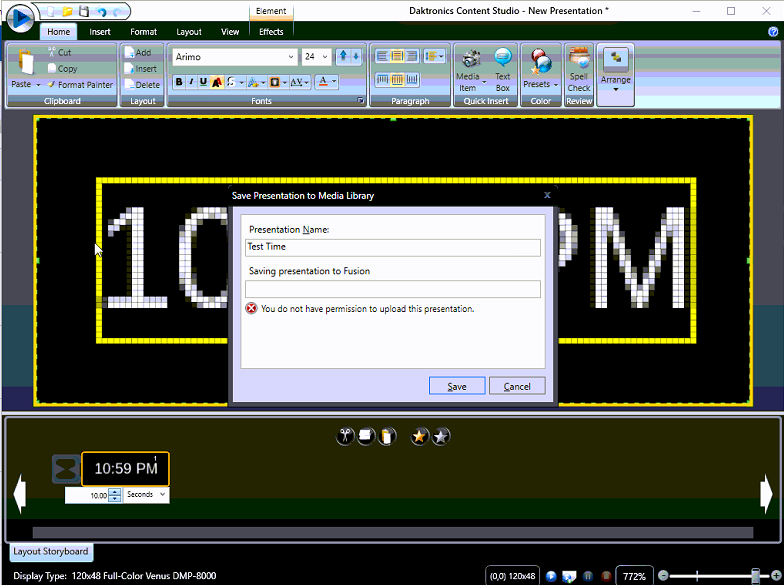This screenshot has height=585, width=784.
Task: Delete the current layout
Action: pos(142,84)
